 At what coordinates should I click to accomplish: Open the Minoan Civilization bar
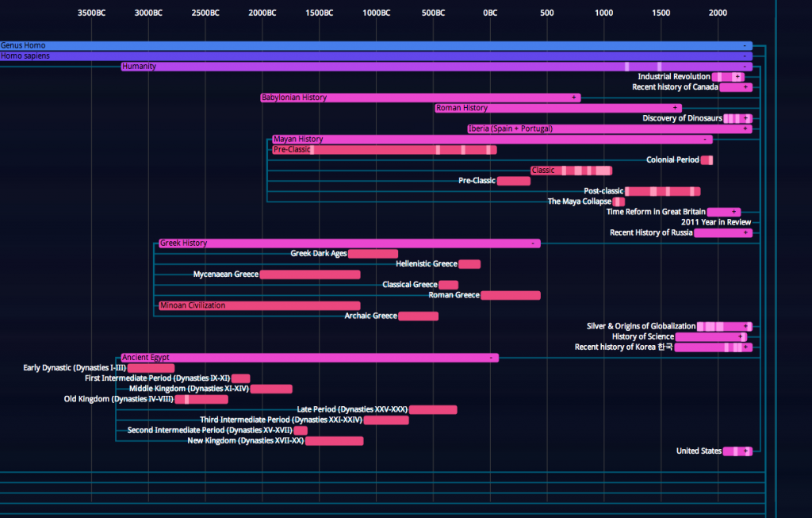coord(259,305)
